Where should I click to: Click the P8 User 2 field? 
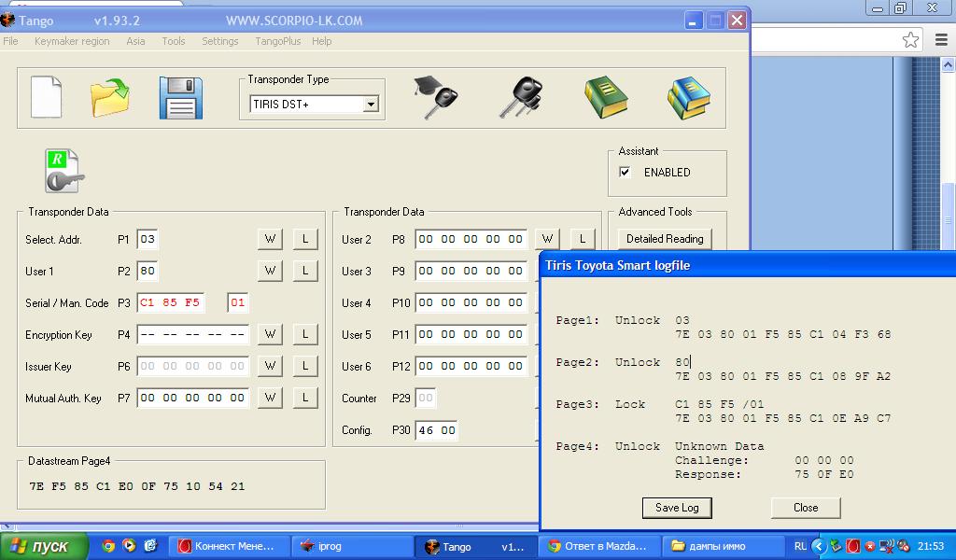471,239
